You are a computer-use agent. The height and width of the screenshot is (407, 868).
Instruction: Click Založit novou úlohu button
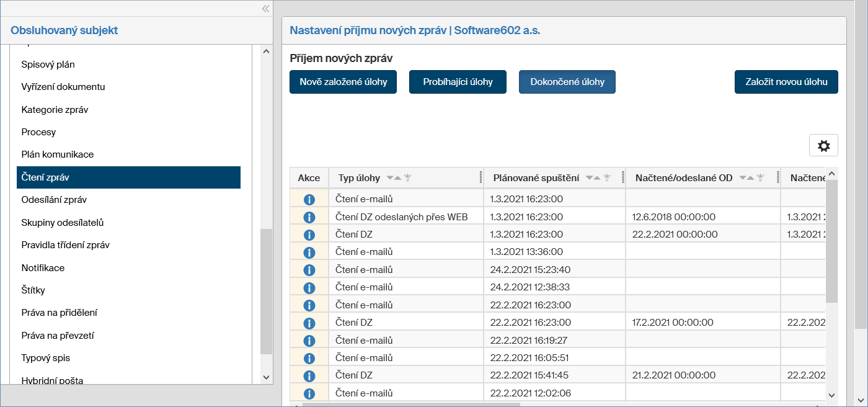[786, 82]
